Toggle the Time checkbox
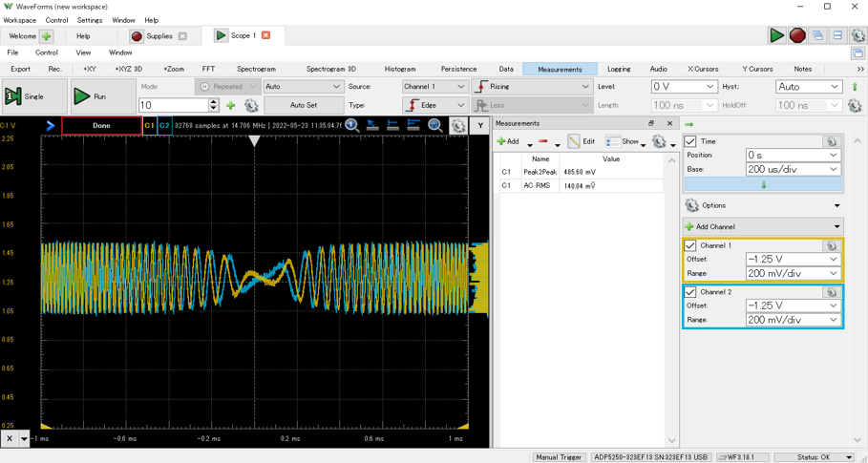Image resolution: width=868 pixels, height=463 pixels. [690, 141]
